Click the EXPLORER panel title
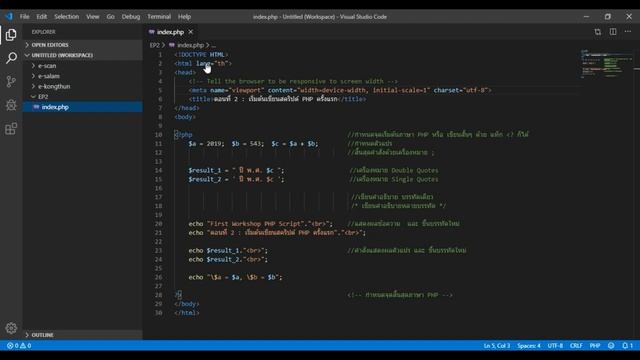 tap(44, 32)
